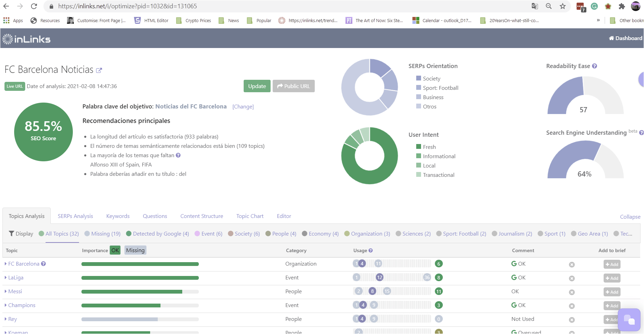This screenshot has width=644, height=334.
Task: Click the Transactional legend swatch
Action: tap(419, 174)
